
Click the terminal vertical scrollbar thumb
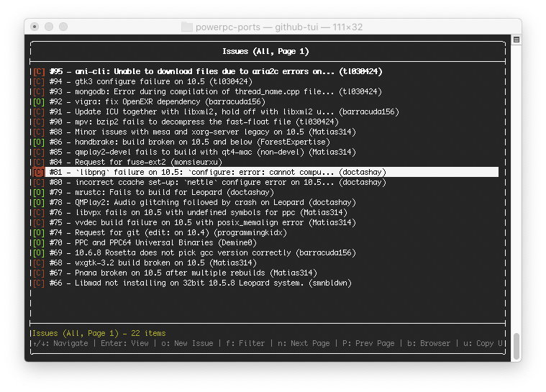pos(517,346)
